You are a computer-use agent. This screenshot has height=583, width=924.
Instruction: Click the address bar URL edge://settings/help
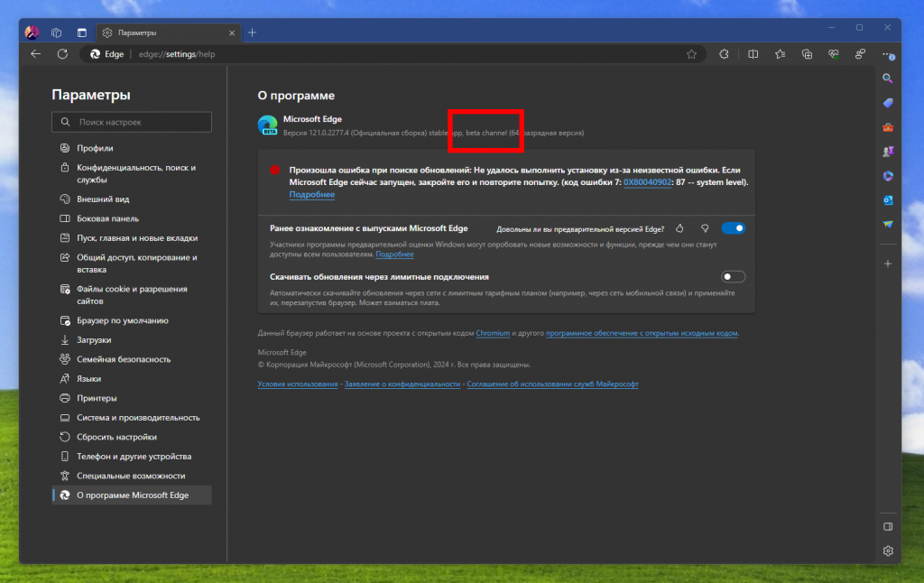pyautogui.click(x=177, y=54)
